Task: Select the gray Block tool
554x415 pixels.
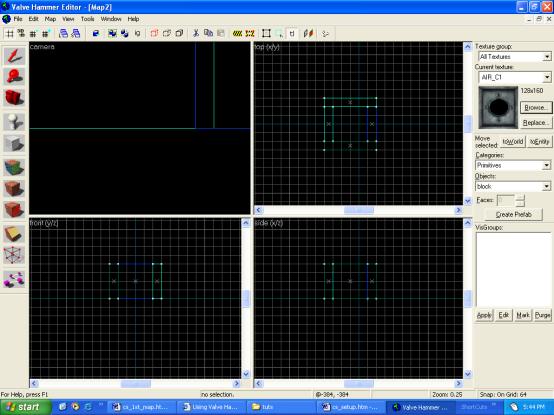Action: click(x=14, y=143)
